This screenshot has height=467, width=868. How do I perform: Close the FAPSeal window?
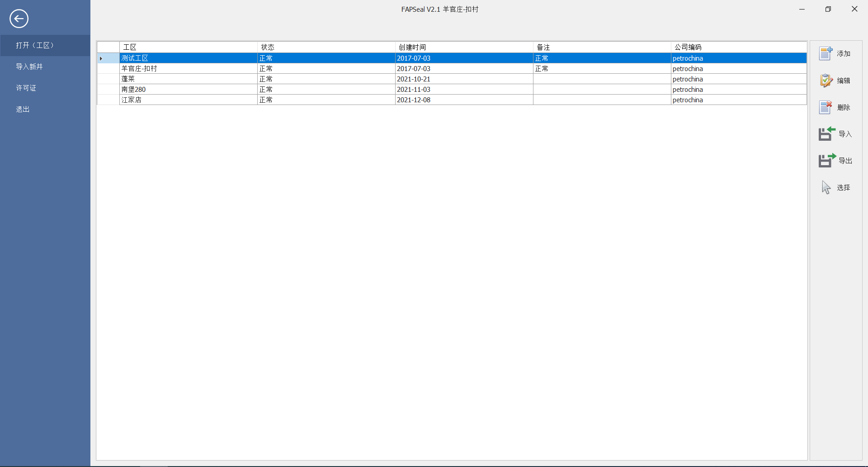coord(854,9)
